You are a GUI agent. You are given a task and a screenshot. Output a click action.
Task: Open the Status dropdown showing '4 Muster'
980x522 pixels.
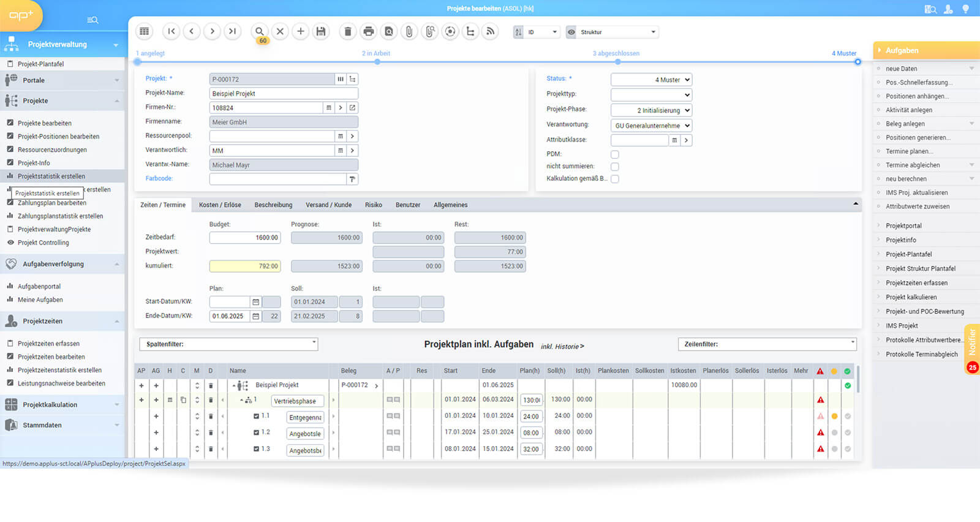[652, 80]
